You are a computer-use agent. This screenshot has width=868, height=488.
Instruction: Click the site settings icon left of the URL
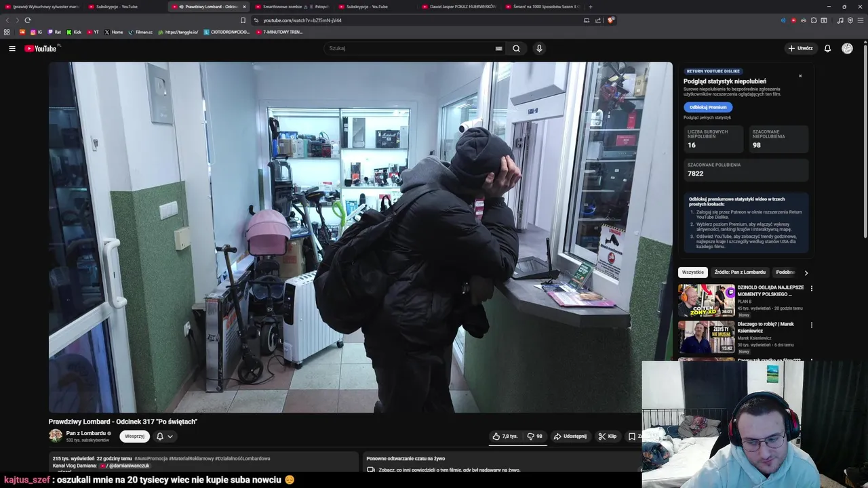click(256, 20)
